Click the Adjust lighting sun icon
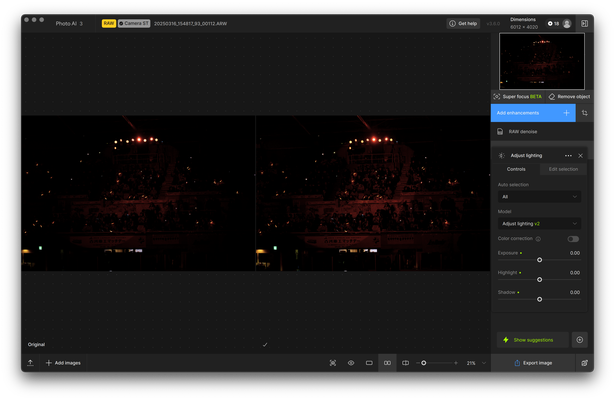Image resolution: width=615 pixels, height=400 pixels. click(x=501, y=156)
